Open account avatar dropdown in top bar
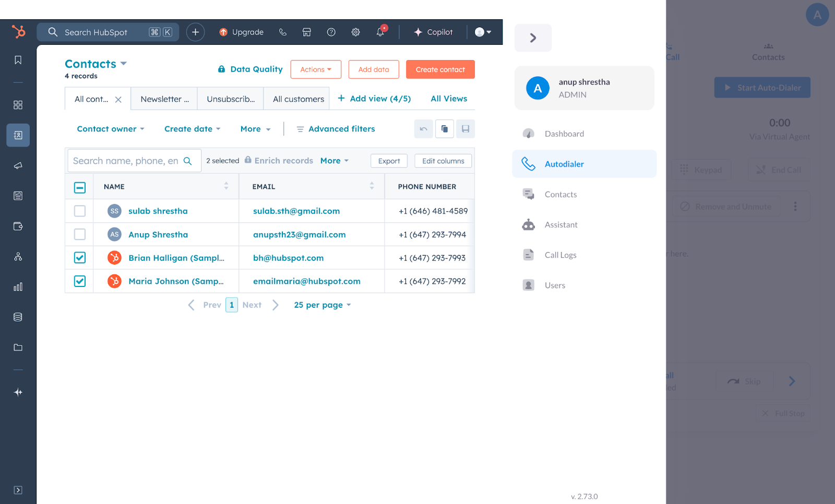 tap(483, 32)
